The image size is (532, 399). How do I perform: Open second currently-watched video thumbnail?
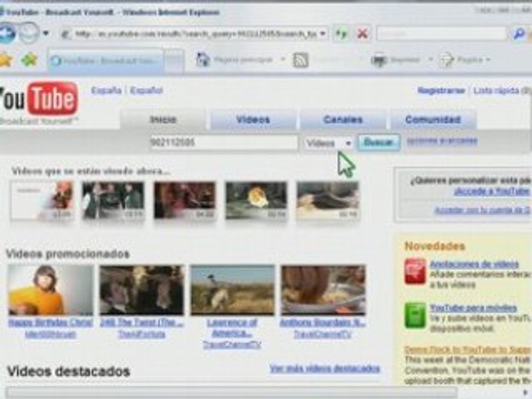point(113,201)
